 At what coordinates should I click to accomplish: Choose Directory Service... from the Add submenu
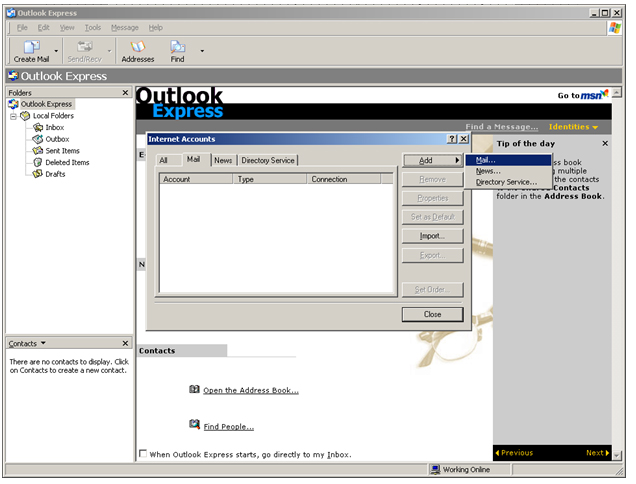click(508, 182)
